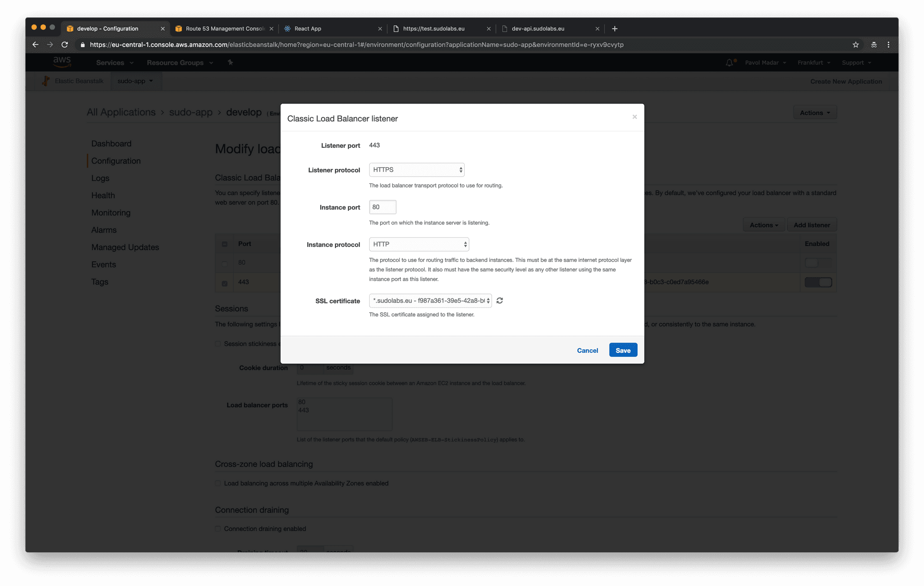Viewport: 924px width, 586px height.
Task: Open the Instance protocol HTTP dropdown
Action: click(419, 244)
